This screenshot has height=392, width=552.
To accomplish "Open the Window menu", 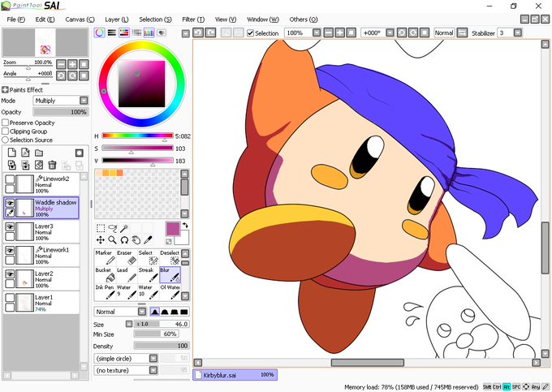I will pyautogui.click(x=263, y=19).
